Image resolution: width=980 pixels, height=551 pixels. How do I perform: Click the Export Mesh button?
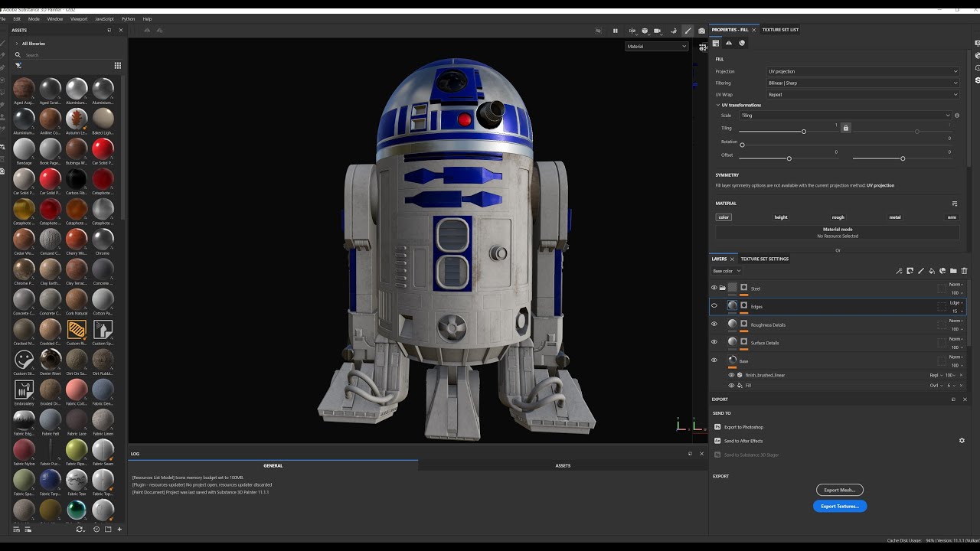[840, 490]
